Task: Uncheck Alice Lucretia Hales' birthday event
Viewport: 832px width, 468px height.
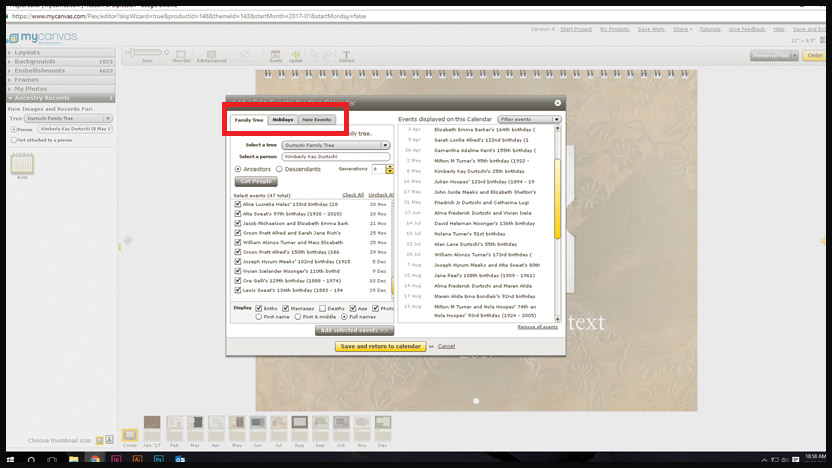Action: (x=238, y=204)
